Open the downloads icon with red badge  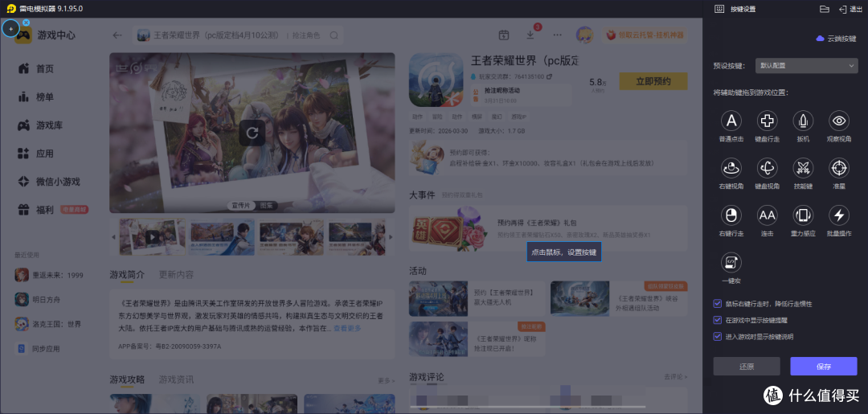click(x=530, y=35)
